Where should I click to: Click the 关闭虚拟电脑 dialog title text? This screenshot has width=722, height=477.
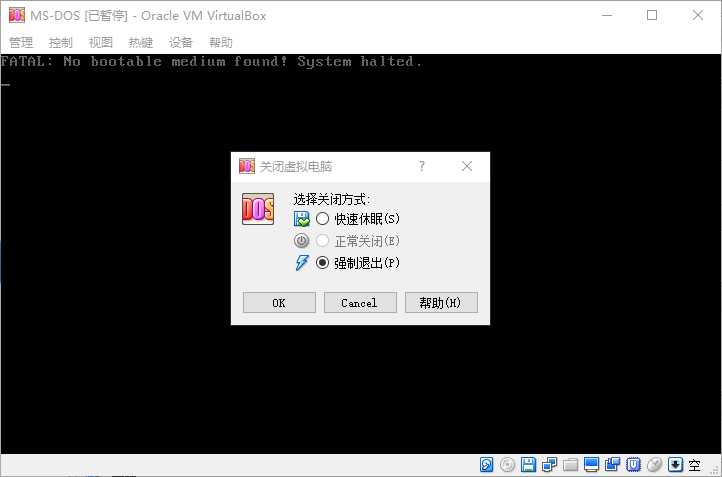click(x=296, y=166)
